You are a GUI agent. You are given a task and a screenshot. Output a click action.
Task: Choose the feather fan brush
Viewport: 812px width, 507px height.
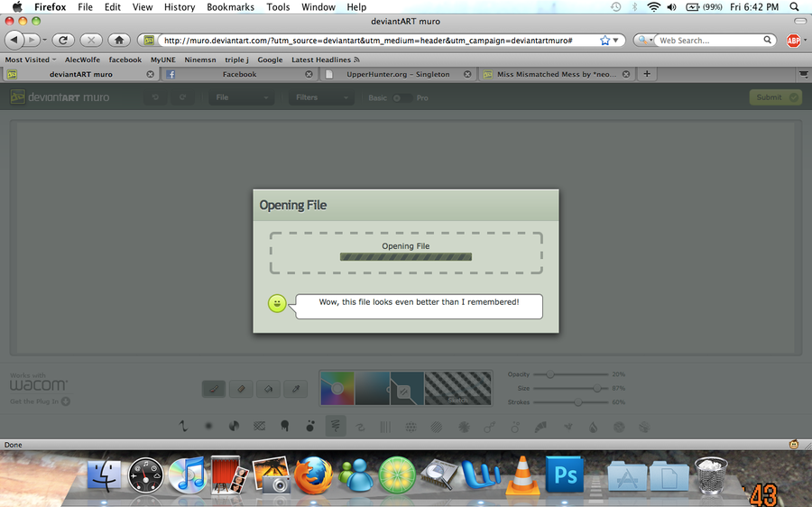(x=540, y=427)
